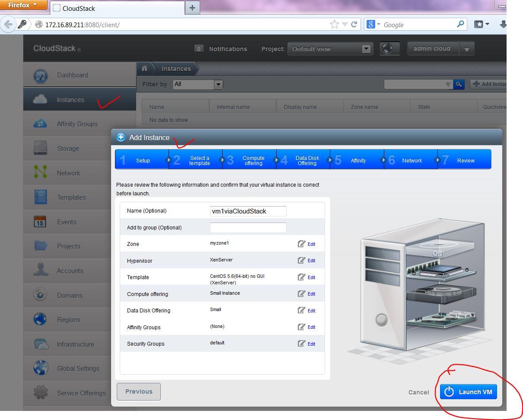Go to wizard step 6 Network

(411, 159)
